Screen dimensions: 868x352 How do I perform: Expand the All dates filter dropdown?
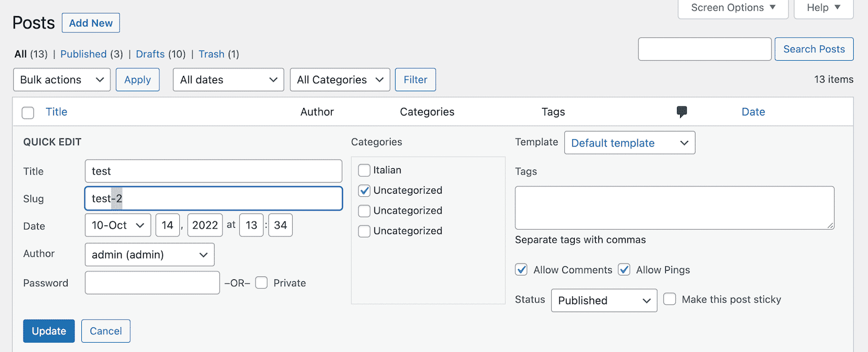tap(228, 79)
